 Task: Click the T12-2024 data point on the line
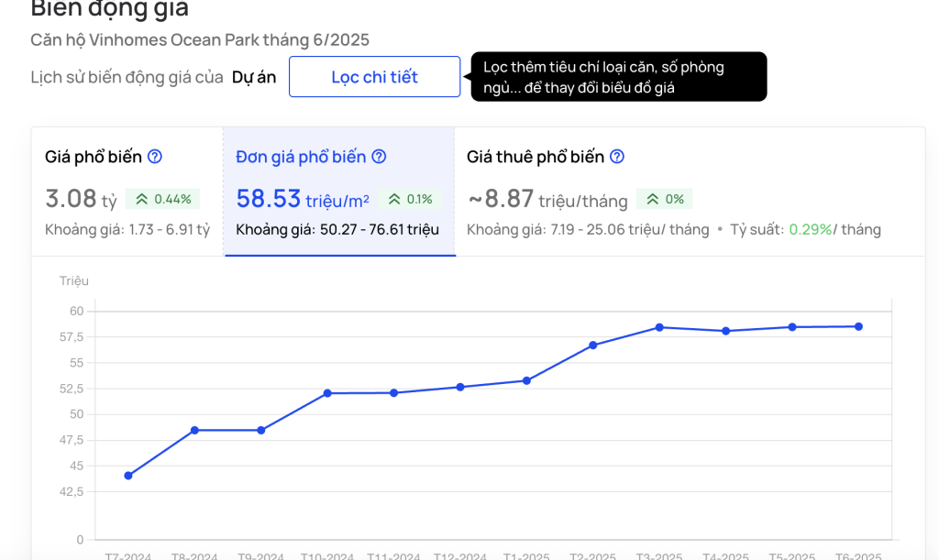460,387
